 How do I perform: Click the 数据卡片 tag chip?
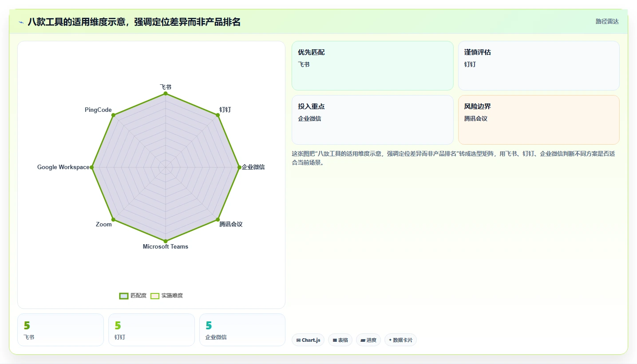[x=400, y=340]
